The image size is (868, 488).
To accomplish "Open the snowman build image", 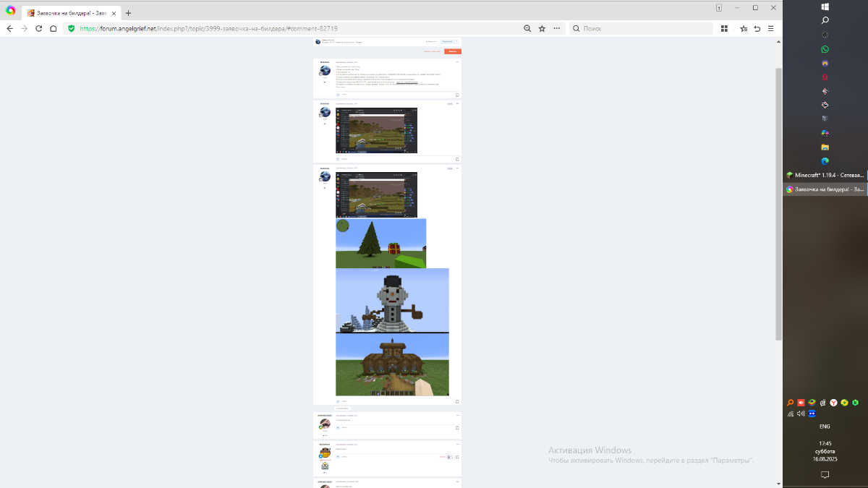I will click(392, 300).
